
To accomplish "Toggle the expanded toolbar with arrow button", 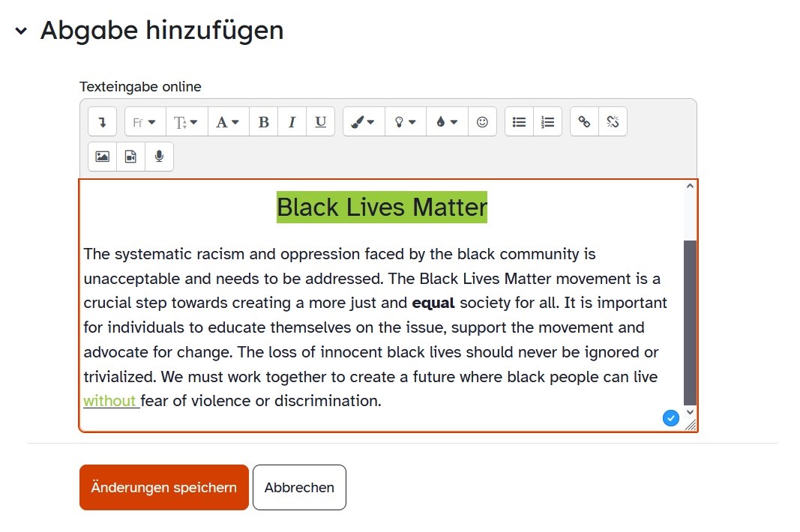I will click(x=102, y=122).
